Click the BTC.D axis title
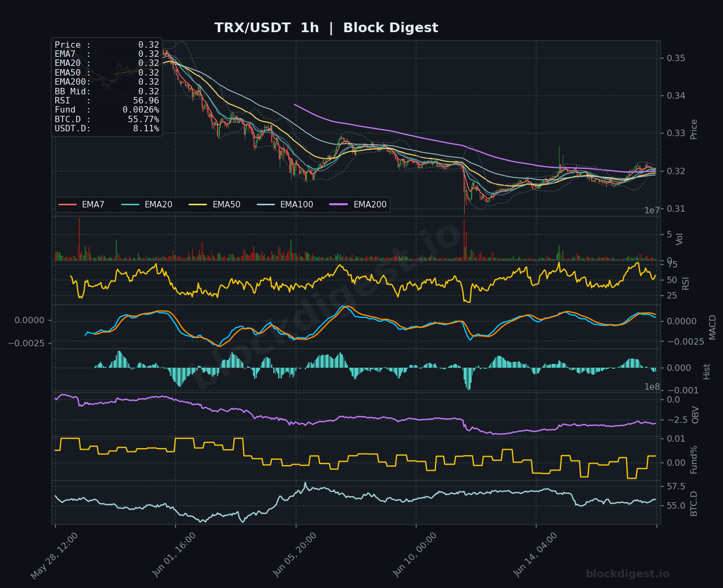Image resolution: width=723 pixels, height=588 pixels. point(694,503)
